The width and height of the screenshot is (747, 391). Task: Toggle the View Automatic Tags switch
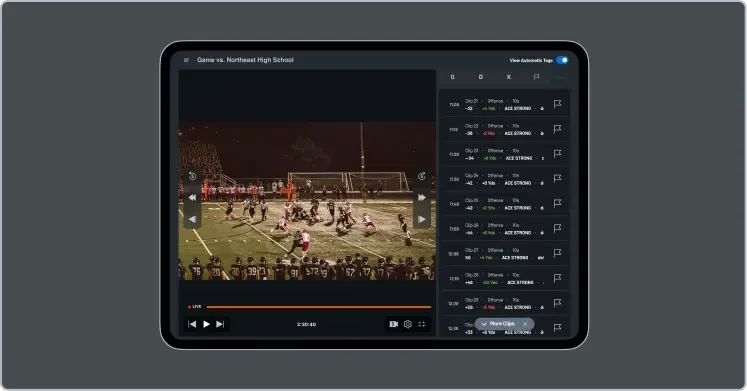pyautogui.click(x=562, y=60)
